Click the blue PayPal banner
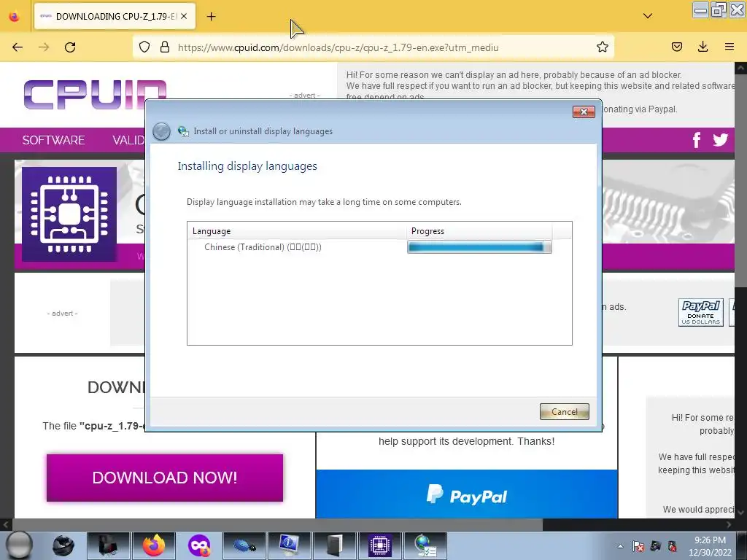Viewport: 747px width, 560px height. click(x=466, y=494)
